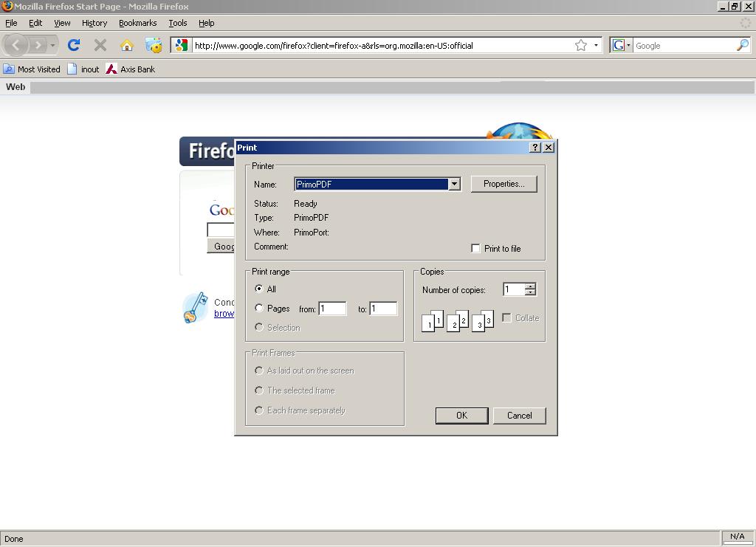Open the Axis Bank bookmark

[131, 69]
